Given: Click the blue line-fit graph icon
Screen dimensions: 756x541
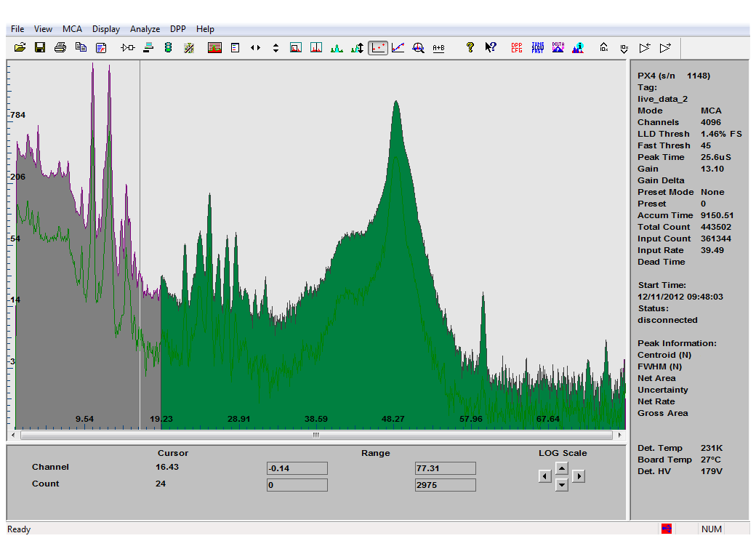Looking at the screenshot, I should (x=398, y=48).
